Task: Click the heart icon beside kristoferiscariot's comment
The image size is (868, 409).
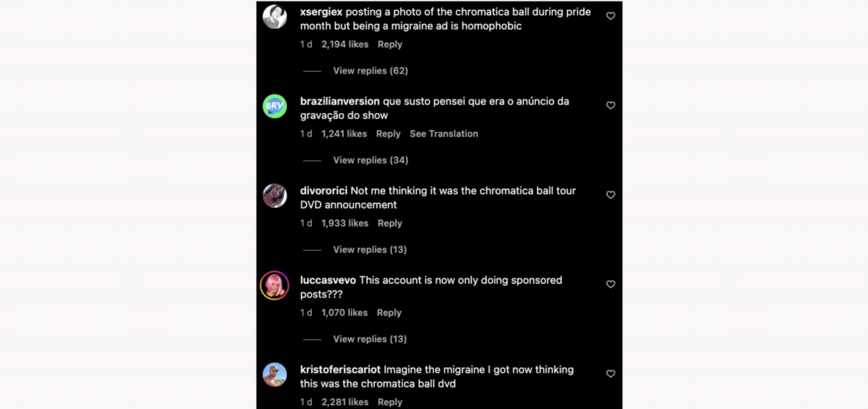Action: click(611, 374)
